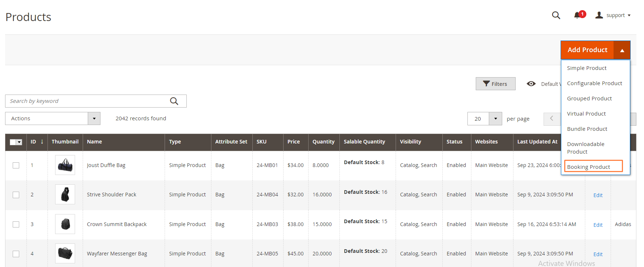The height and width of the screenshot is (267, 644).
Task: Sort by the Thumbnail column header
Action: coord(65,142)
